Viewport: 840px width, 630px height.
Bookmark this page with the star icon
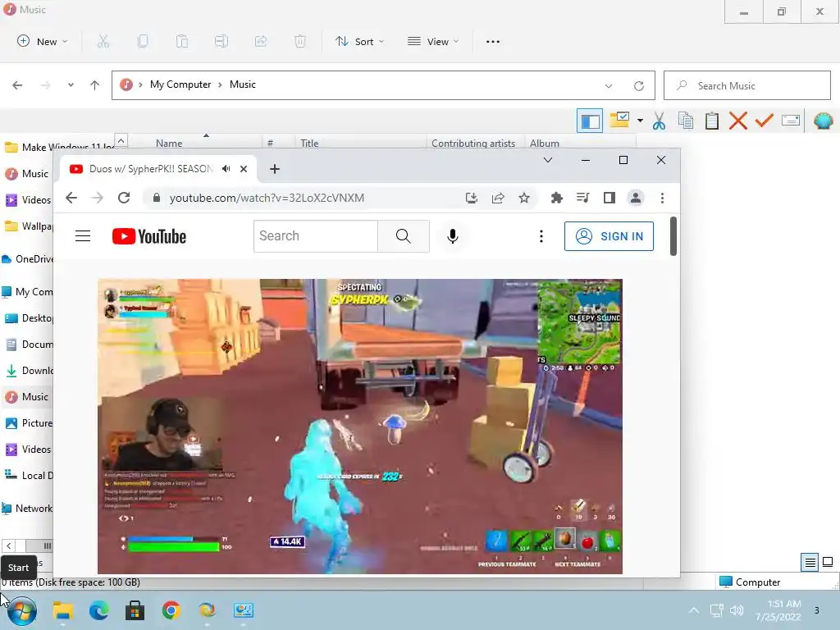(x=524, y=199)
